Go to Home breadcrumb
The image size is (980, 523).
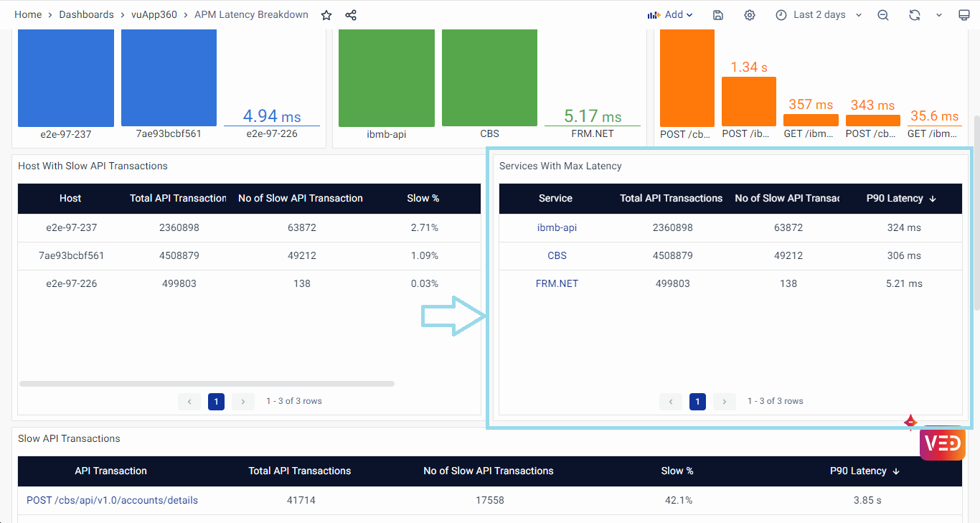click(x=28, y=15)
